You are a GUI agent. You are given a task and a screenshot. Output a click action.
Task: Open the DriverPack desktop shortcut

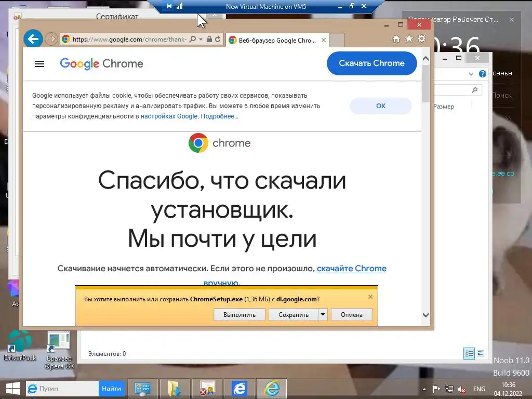pyautogui.click(x=20, y=346)
